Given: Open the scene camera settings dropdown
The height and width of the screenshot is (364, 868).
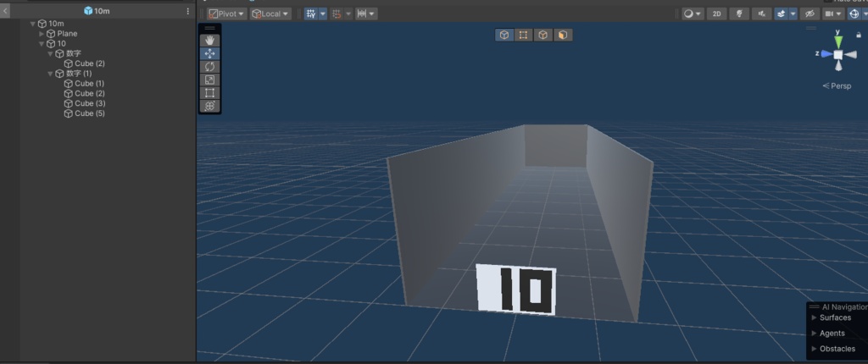Looking at the screenshot, I should coord(833,14).
